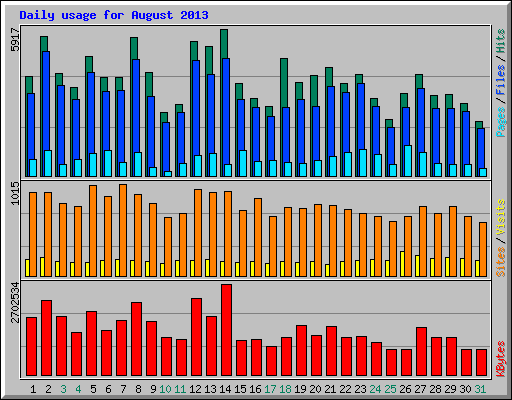Click day label 14 on the x-axis
This screenshot has height=400, width=512.
point(225,389)
